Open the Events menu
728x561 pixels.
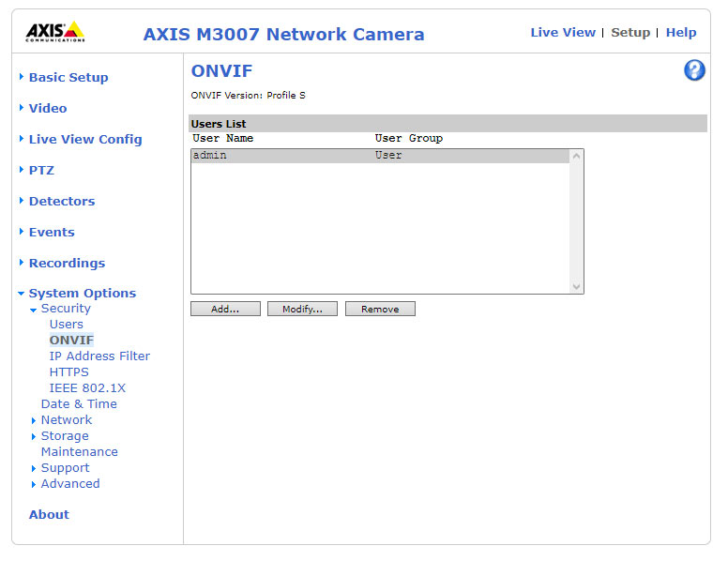point(52,233)
